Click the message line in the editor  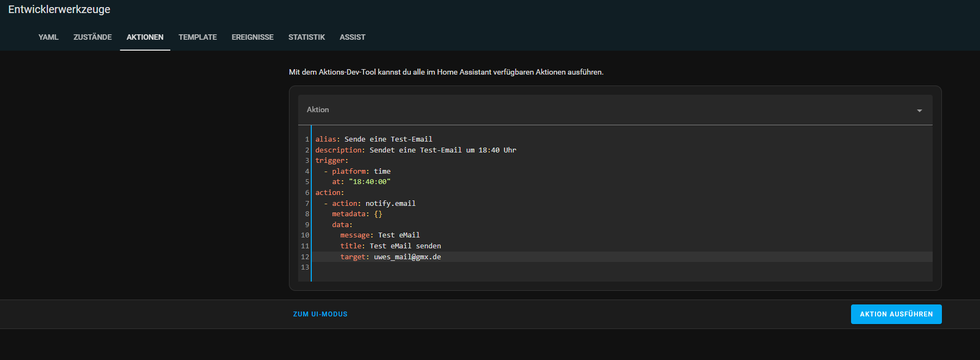[380, 235]
